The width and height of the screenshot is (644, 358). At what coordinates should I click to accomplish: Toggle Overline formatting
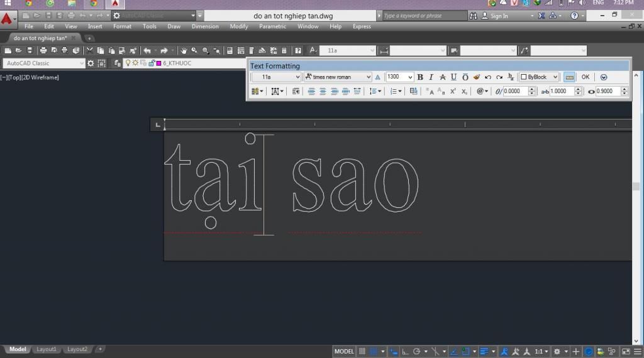[465, 77]
